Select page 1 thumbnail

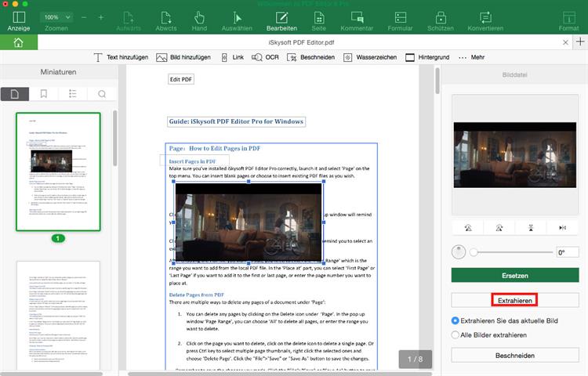pyautogui.click(x=58, y=172)
